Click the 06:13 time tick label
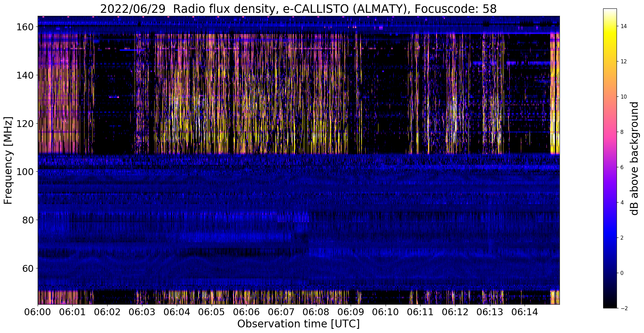Image resolution: width=644 pixels, height=333 pixels. tap(490, 312)
